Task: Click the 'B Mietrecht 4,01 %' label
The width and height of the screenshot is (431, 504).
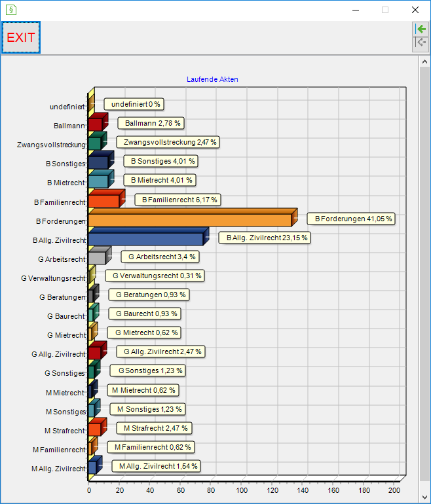Action: click(160, 180)
